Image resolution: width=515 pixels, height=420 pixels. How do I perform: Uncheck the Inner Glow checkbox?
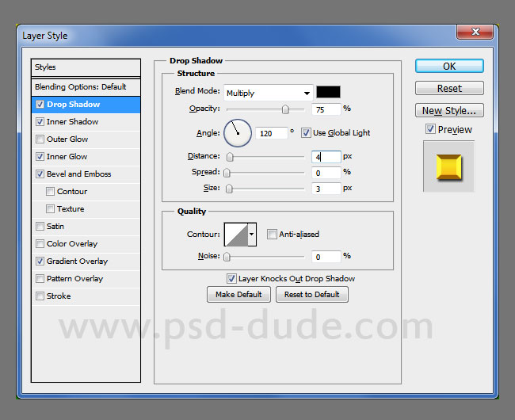point(40,157)
